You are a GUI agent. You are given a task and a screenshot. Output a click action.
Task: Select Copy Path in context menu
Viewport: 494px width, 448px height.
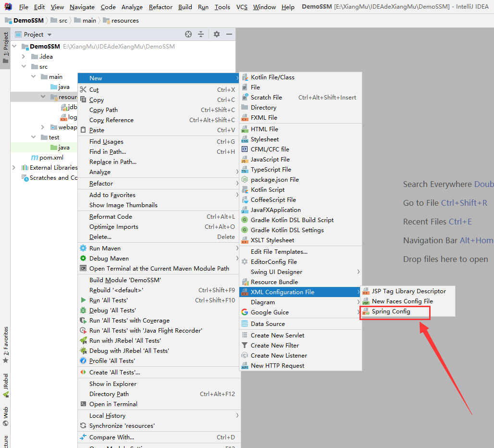point(158,110)
